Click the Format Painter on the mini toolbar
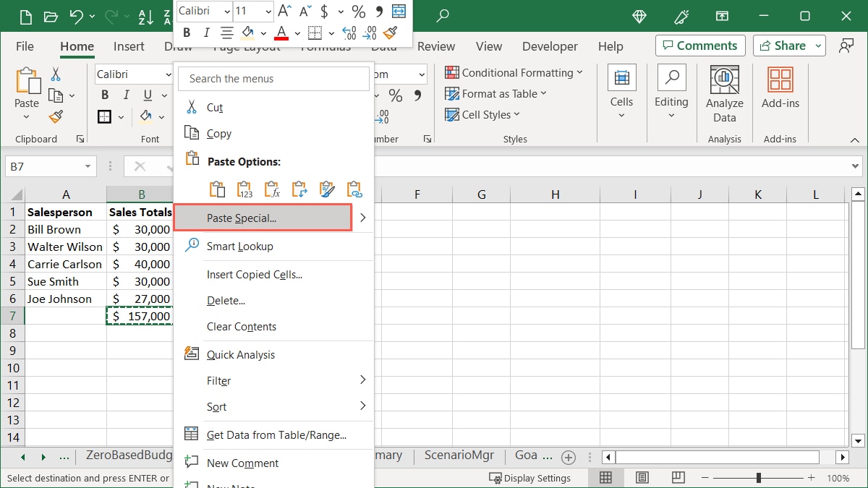Image resolution: width=868 pixels, height=488 pixels. pos(391,33)
